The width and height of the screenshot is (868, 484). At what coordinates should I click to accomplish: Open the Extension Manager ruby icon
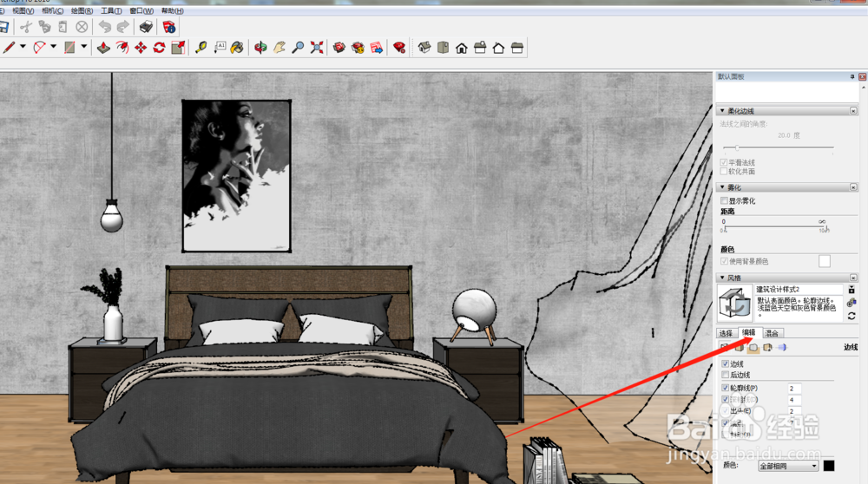click(399, 48)
